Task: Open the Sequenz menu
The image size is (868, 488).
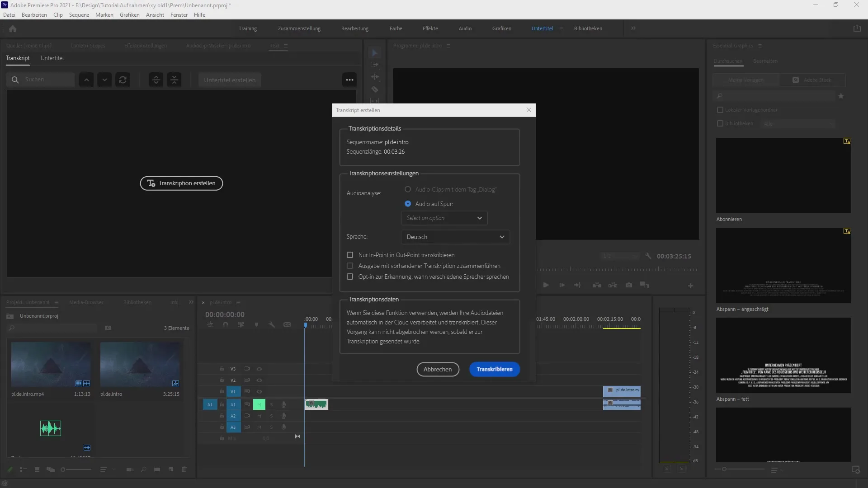Action: point(79,15)
